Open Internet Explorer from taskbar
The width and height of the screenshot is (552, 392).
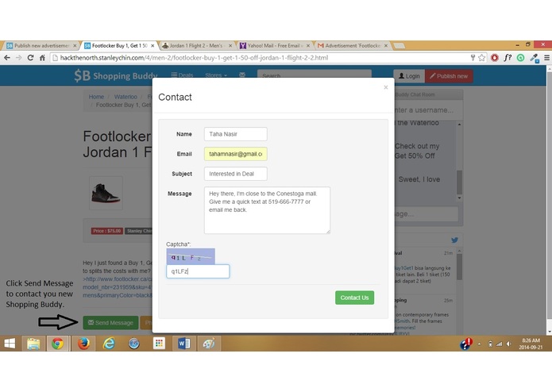click(109, 344)
